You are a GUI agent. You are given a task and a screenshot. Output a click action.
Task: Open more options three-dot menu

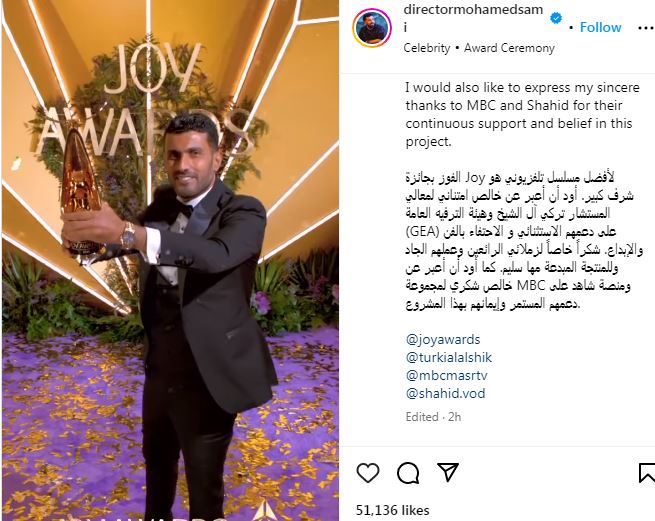[x=646, y=28]
